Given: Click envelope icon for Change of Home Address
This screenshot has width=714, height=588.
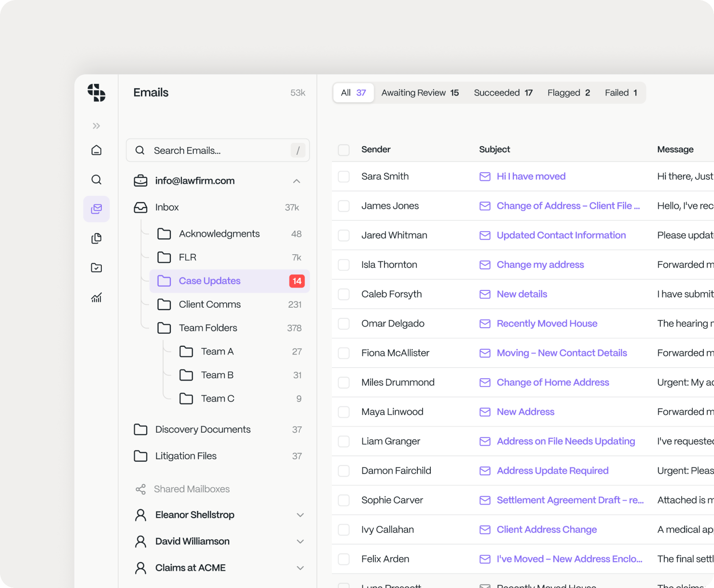Looking at the screenshot, I should click(x=485, y=383).
